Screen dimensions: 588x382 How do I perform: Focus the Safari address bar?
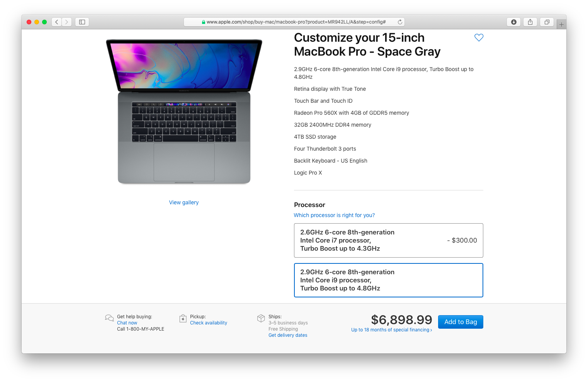294,22
